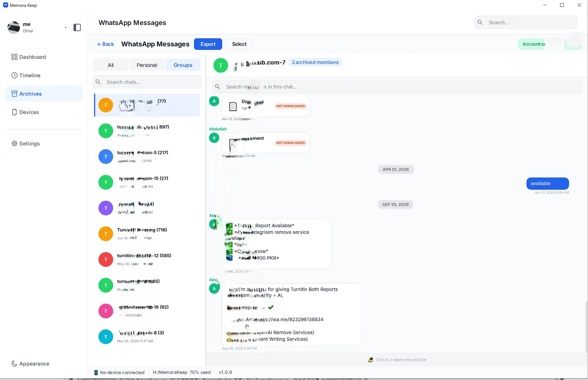Select Archives in the sidebar
This screenshot has height=380, width=588.
click(44, 94)
